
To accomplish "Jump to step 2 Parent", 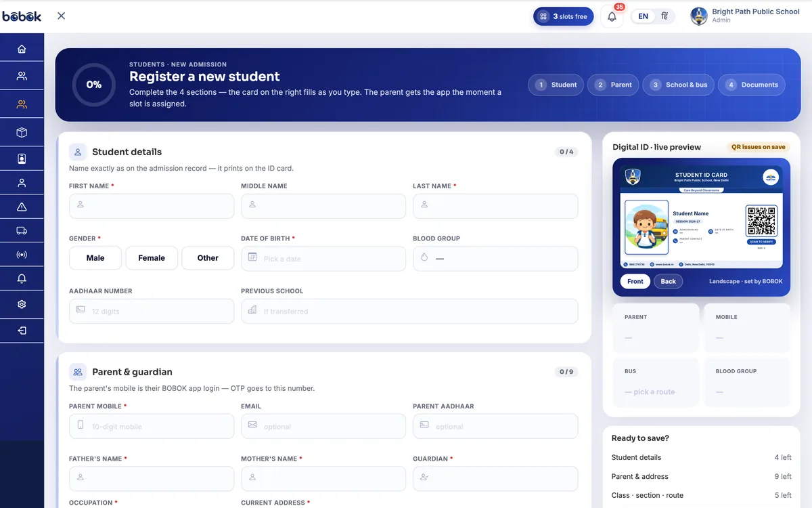I will coord(613,85).
